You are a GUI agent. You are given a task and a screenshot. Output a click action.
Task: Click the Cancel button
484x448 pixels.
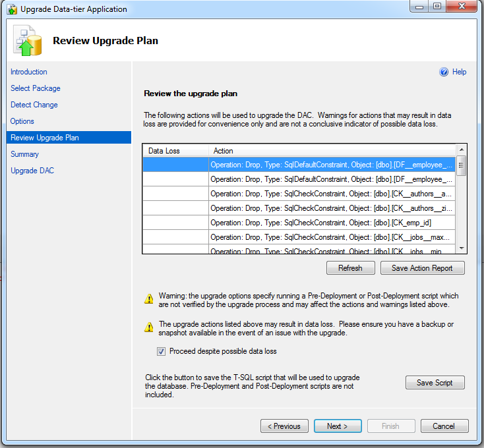pos(444,426)
